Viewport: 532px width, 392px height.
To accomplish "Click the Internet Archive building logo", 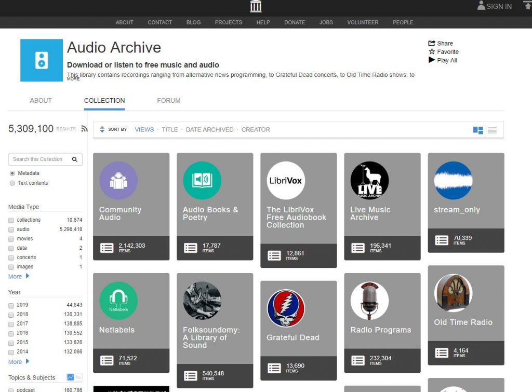I will click(256, 6).
